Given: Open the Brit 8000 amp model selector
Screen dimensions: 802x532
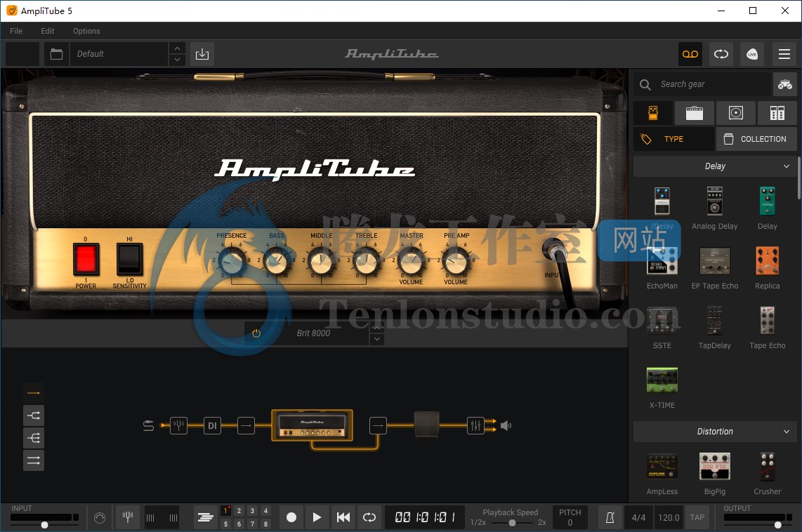Looking at the screenshot, I should click(x=313, y=333).
